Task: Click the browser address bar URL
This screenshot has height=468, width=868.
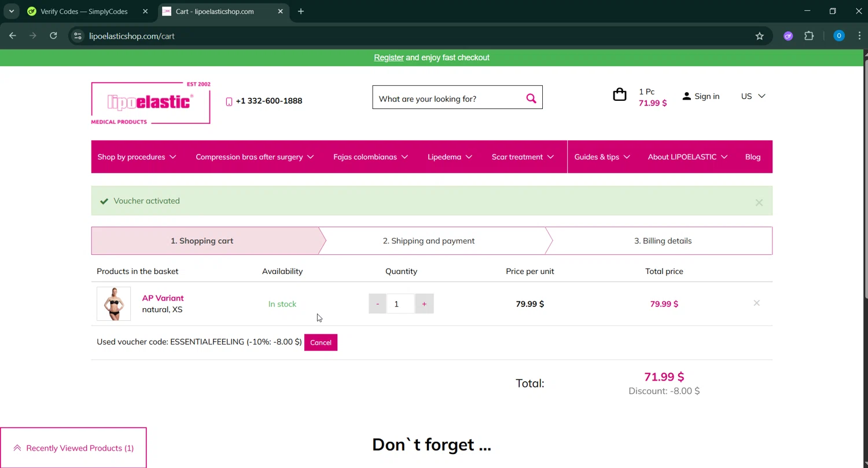Action: click(x=132, y=36)
